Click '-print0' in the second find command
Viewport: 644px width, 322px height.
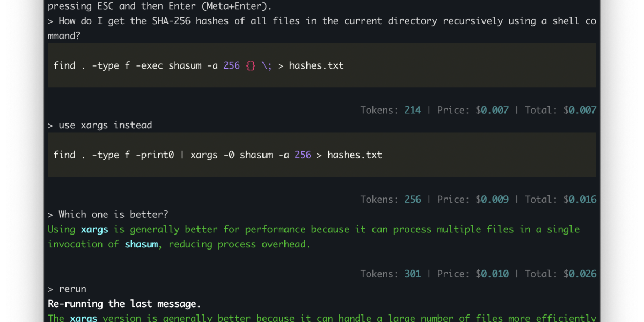click(155, 155)
